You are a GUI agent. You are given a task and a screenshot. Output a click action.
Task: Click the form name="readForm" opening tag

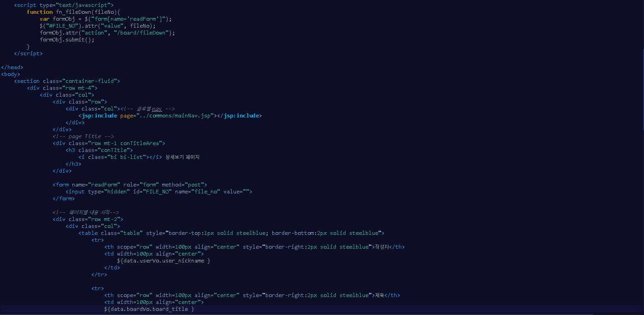pyautogui.click(x=130, y=185)
